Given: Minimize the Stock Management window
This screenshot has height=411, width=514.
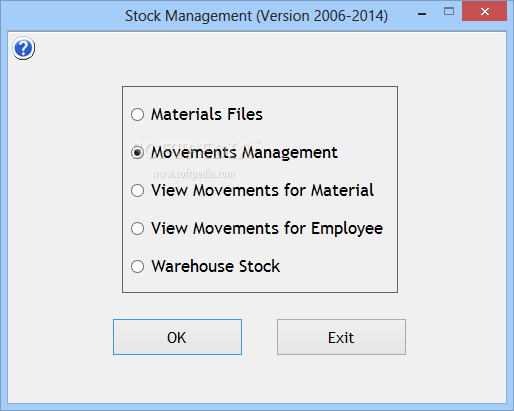Looking at the screenshot, I should coord(422,12).
